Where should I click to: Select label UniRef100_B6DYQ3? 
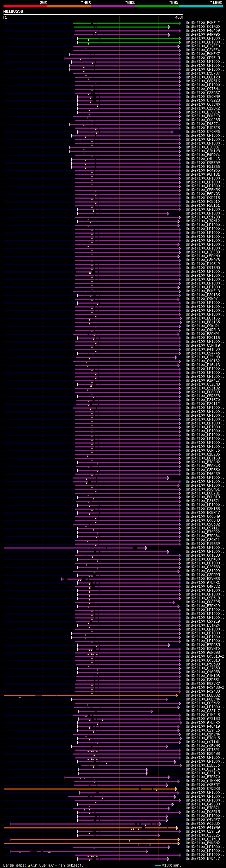[x=203, y=194]
